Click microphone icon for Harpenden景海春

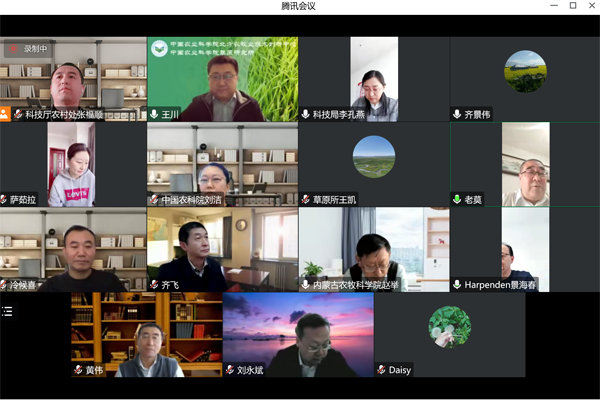[457, 285]
